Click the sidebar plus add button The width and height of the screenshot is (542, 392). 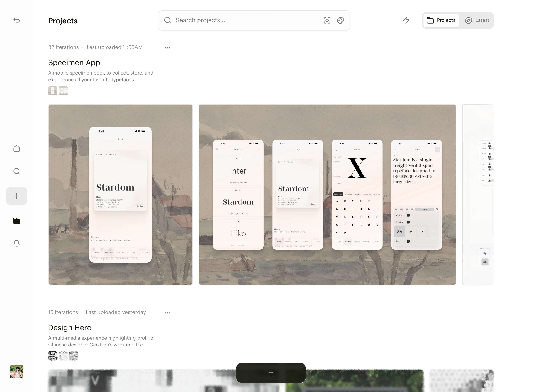[x=17, y=196]
